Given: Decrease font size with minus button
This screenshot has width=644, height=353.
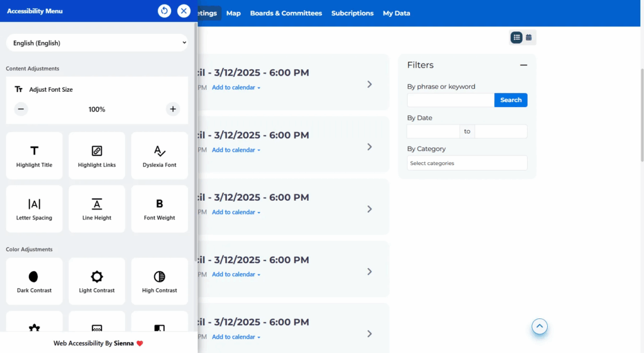Looking at the screenshot, I should tap(21, 109).
